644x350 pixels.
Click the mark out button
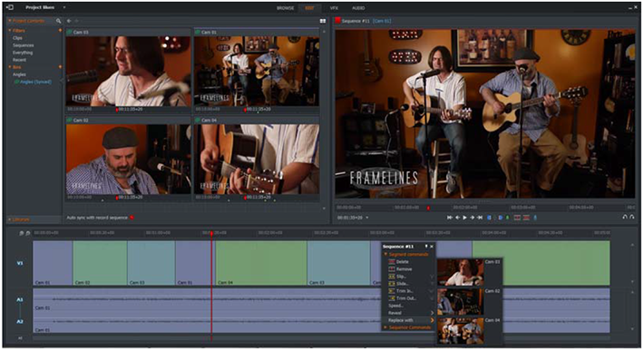500,218
